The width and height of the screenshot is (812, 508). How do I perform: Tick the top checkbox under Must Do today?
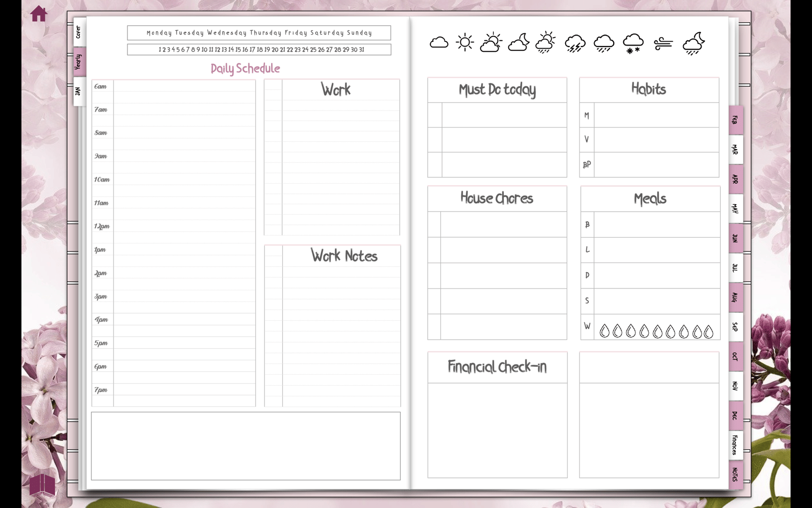tap(435, 115)
